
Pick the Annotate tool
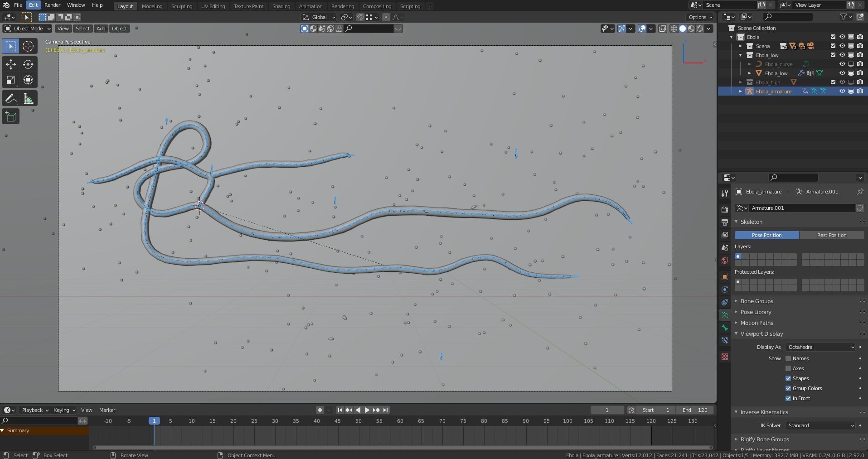tap(11, 99)
